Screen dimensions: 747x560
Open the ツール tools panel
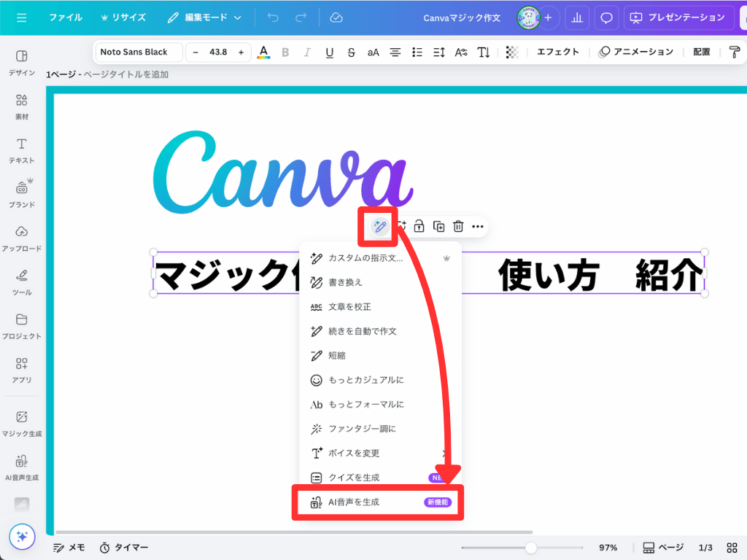(x=21, y=282)
